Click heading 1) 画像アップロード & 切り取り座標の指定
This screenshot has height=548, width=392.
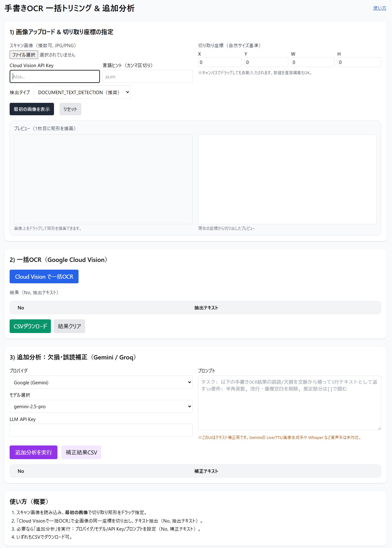coord(61,32)
